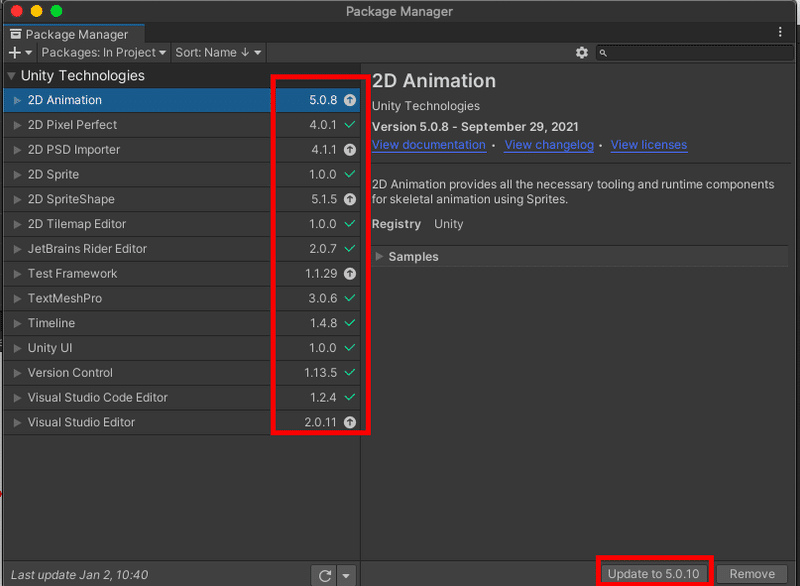Screen dimensions: 800x586
Task: Click the checkmark icon next to 2D Sprite
Action: [349, 174]
